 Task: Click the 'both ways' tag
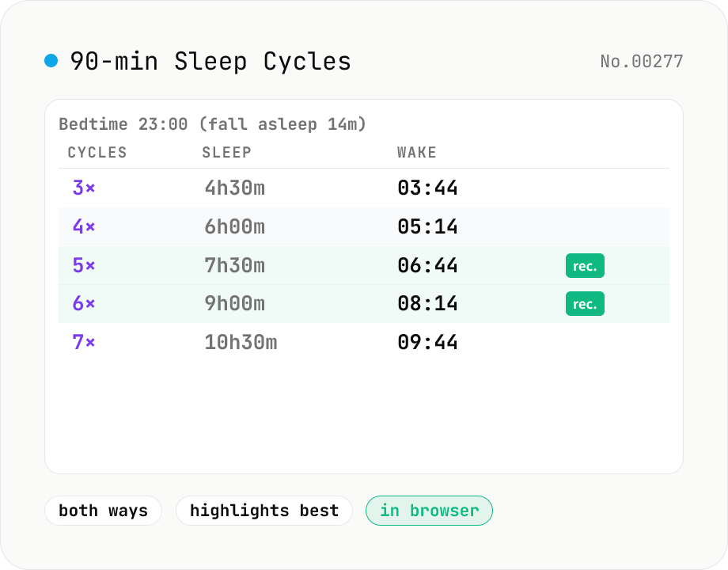103,511
